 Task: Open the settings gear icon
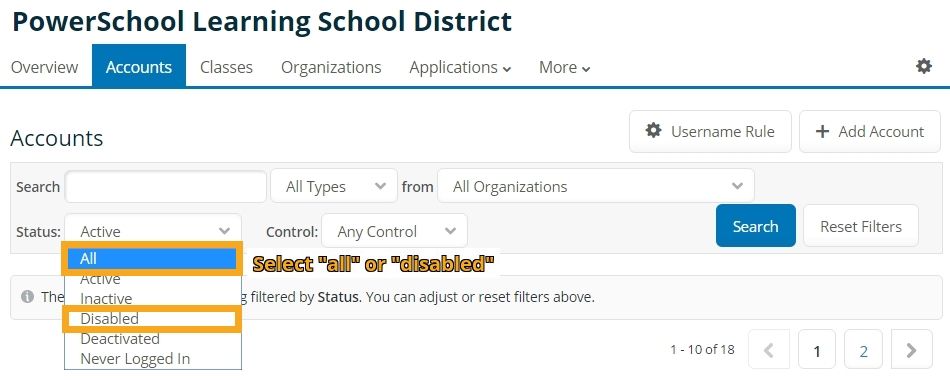coord(923,66)
